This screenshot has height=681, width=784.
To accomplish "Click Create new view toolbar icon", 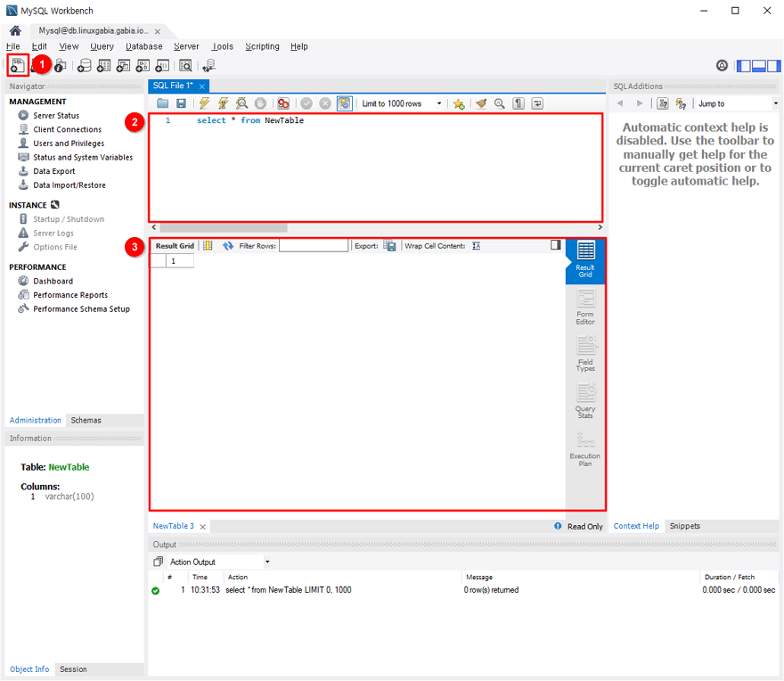I will click(x=123, y=66).
